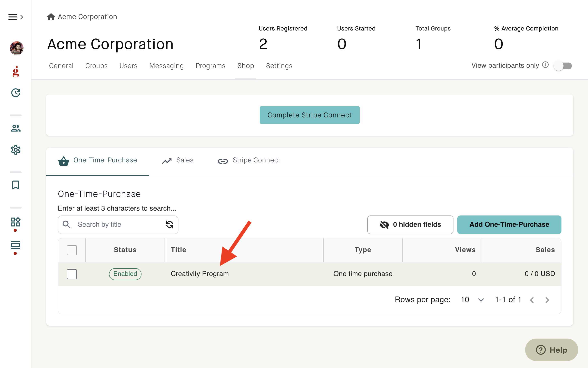Open the user avatar profile
The width and height of the screenshot is (588, 368).
(17, 48)
